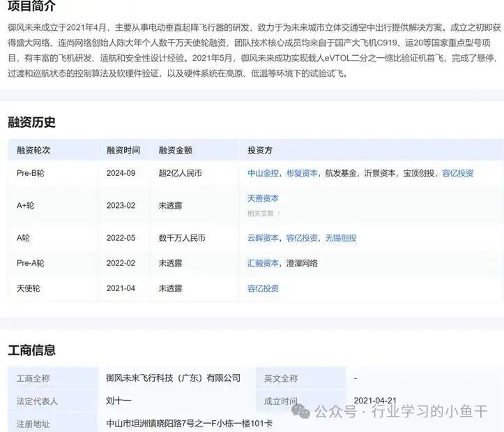Select the Pre-B轮 round cell
This screenshot has height=432, width=504.
31,173
